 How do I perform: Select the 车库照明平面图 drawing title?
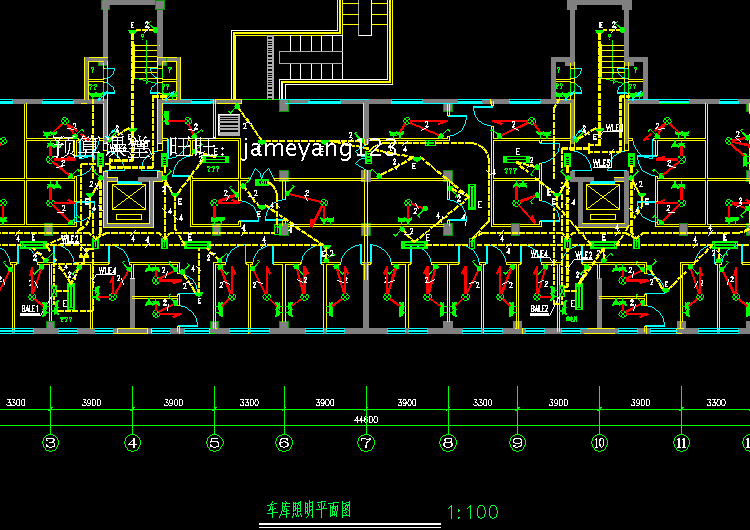309,510
